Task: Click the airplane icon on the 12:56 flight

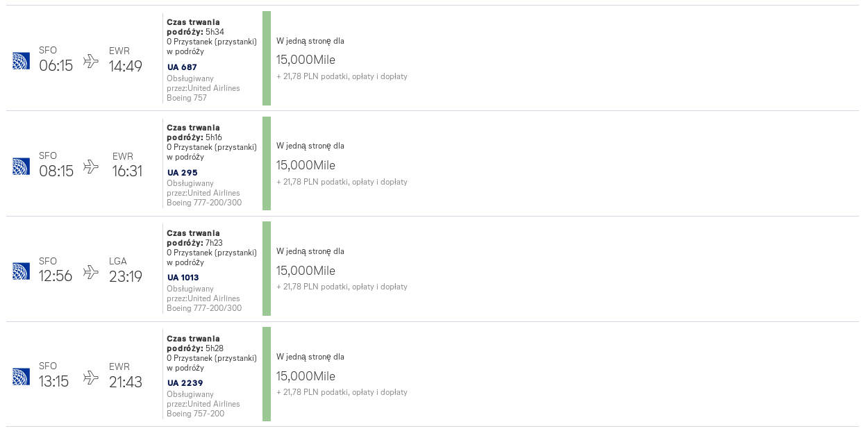Action: click(x=91, y=272)
